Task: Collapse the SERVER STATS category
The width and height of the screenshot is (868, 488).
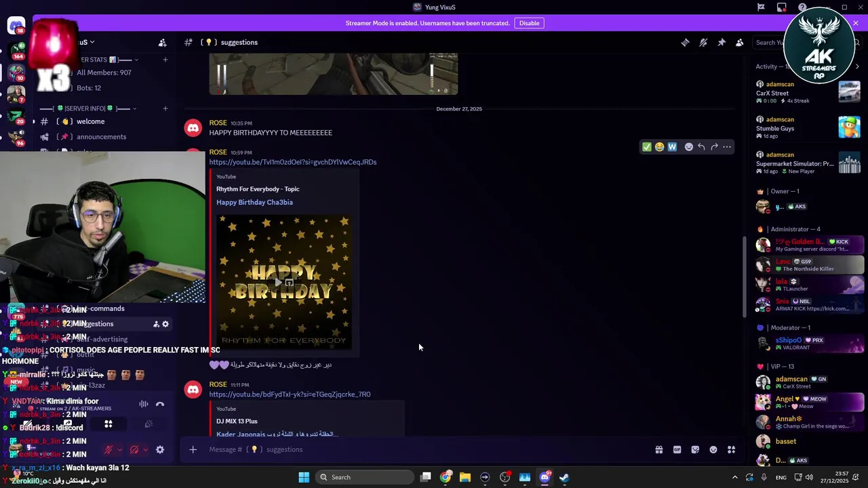Action: coord(136,60)
